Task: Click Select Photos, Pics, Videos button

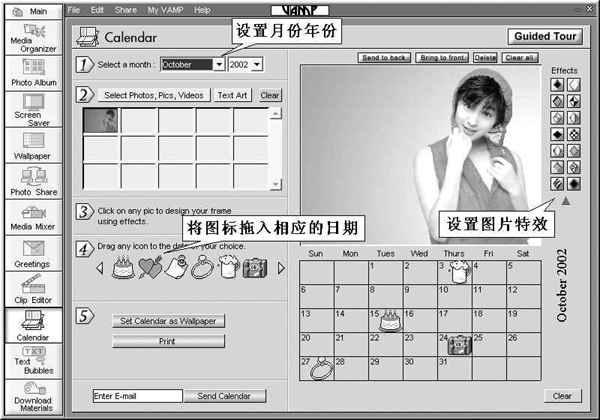Action: [x=154, y=95]
